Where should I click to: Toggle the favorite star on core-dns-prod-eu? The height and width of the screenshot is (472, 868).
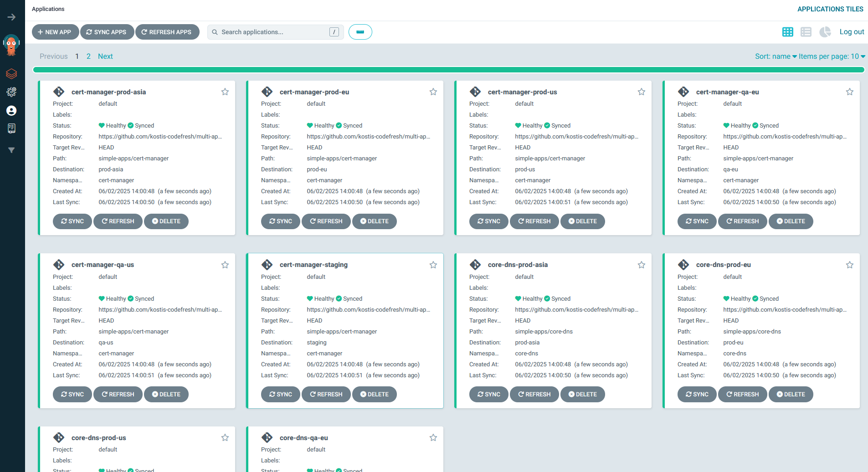pos(849,264)
